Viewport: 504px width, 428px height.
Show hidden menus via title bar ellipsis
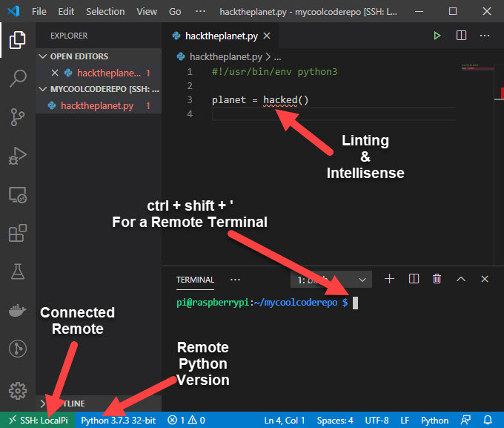200,11
